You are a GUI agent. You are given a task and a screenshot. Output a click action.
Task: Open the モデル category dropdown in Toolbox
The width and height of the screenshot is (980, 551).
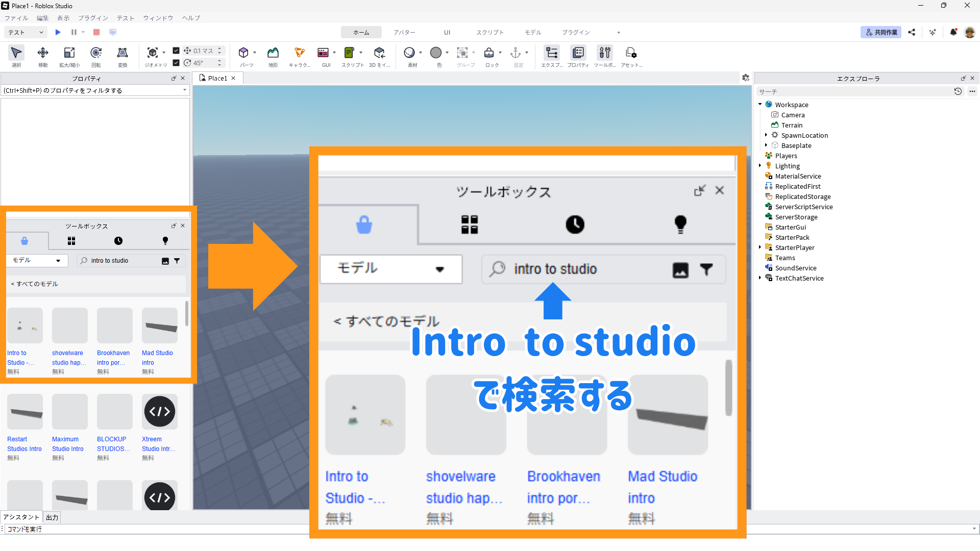37,261
